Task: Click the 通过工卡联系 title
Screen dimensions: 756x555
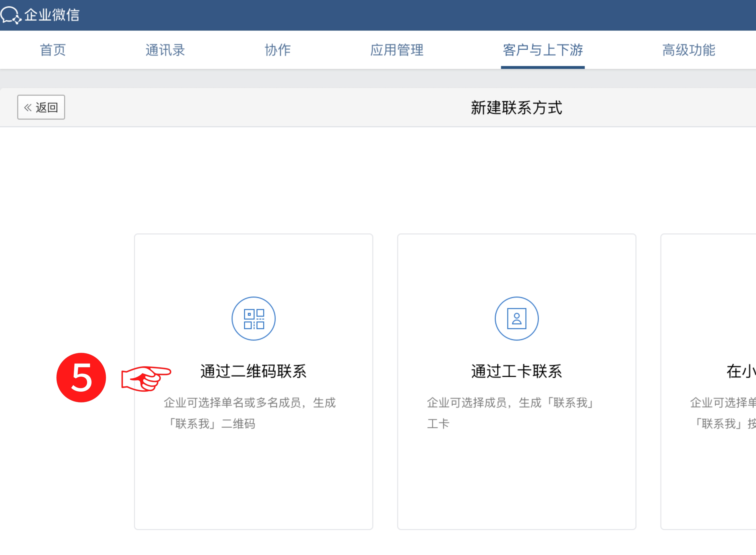Action: [517, 371]
